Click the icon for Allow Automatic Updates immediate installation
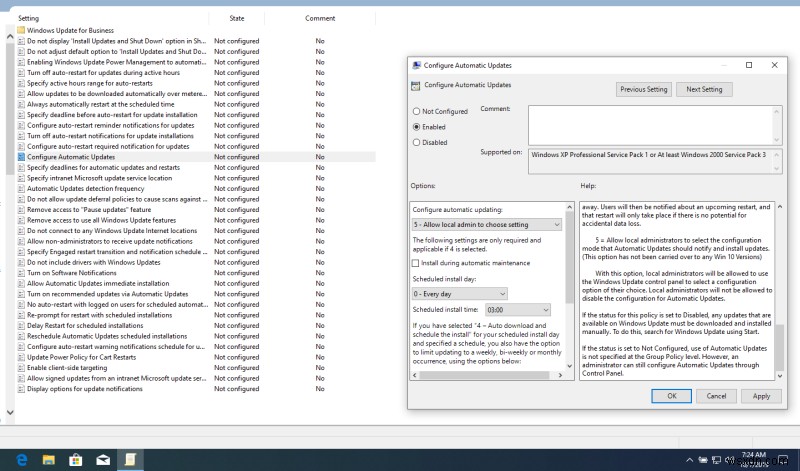This screenshot has width=800, height=471. (x=21, y=283)
